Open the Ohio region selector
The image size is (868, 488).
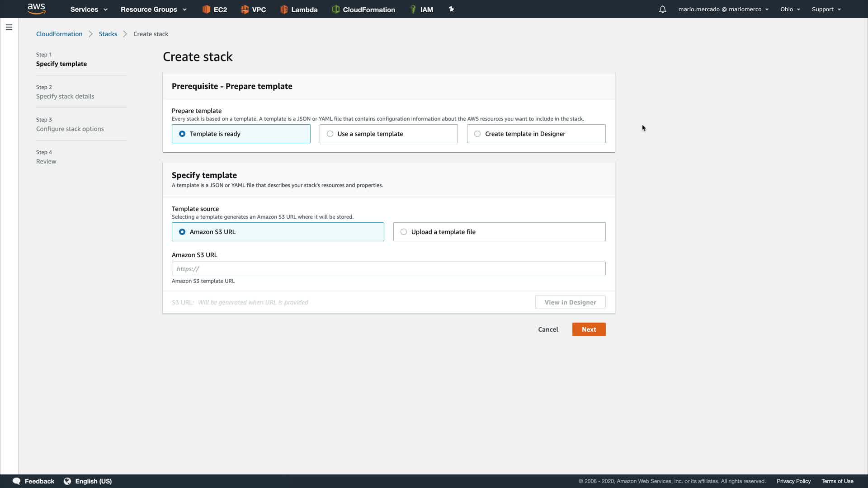790,9
